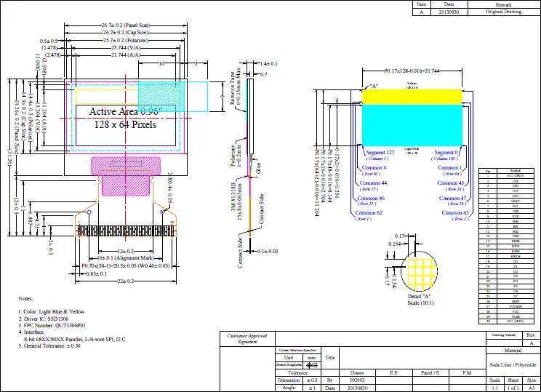Click the "12± 0.2" FPC width dimension
Screen dimensions: 541x392
click(x=126, y=251)
